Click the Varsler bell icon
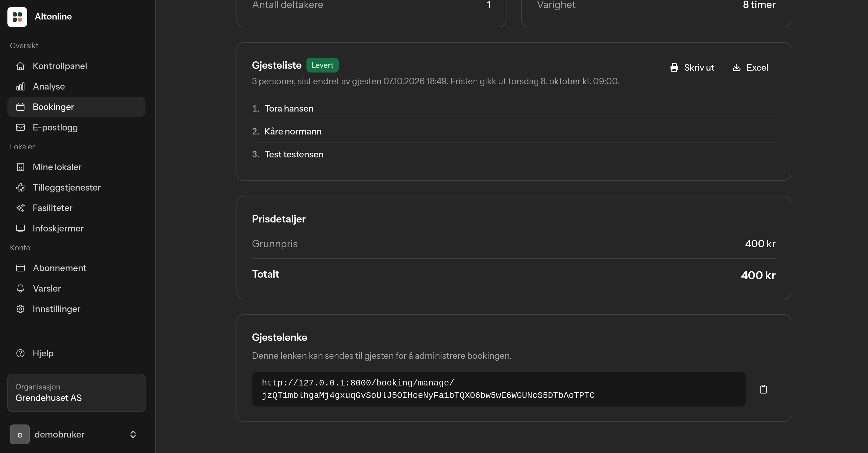This screenshot has height=453, width=868. [20, 289]
